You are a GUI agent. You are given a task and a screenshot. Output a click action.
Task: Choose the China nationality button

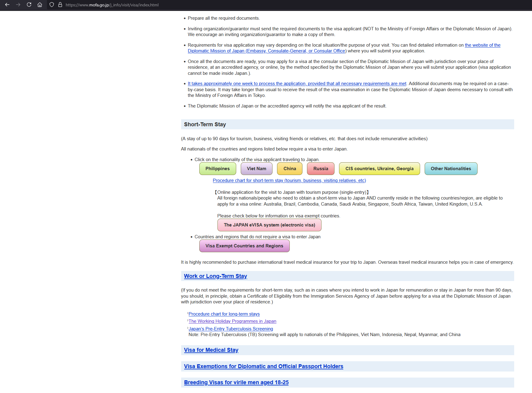click(289, 169)
